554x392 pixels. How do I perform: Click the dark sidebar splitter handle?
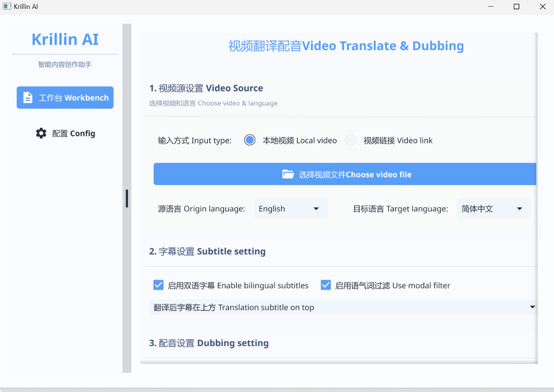point(127,199)
